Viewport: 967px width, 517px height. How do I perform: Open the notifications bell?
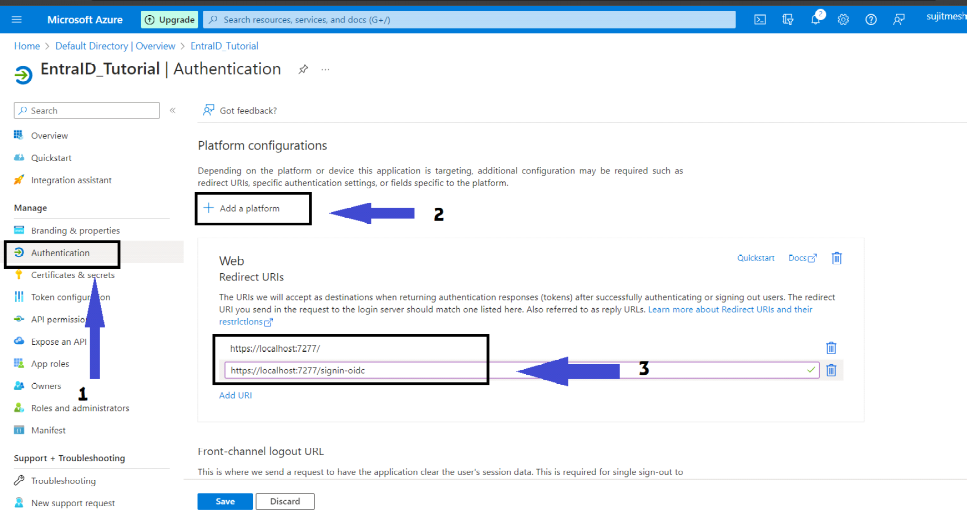tap(816, 19)
